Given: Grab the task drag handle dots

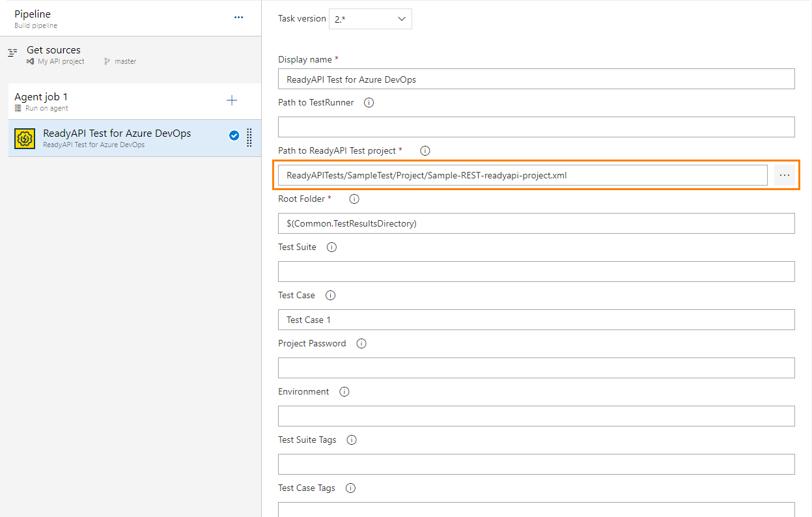Looking at the screenshot, I should pos(249,137).
